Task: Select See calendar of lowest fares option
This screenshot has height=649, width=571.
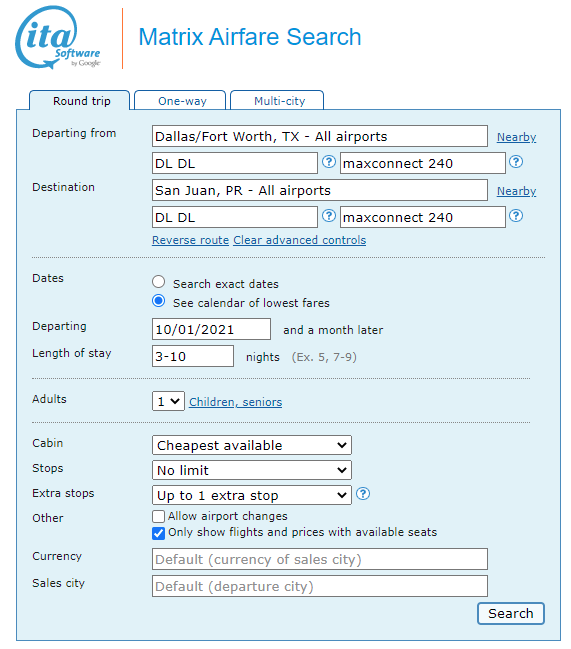Action: point(158,301)
